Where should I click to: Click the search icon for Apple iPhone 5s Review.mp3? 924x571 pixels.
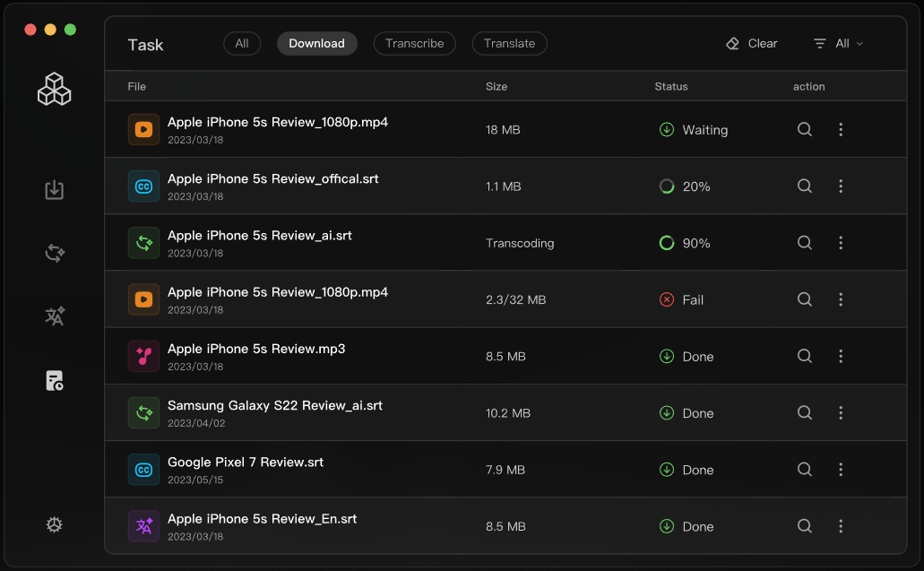805,356
